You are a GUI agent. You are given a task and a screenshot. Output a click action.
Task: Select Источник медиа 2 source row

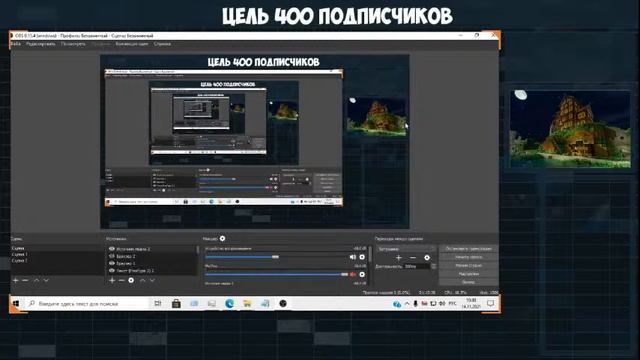click(151, 249)
